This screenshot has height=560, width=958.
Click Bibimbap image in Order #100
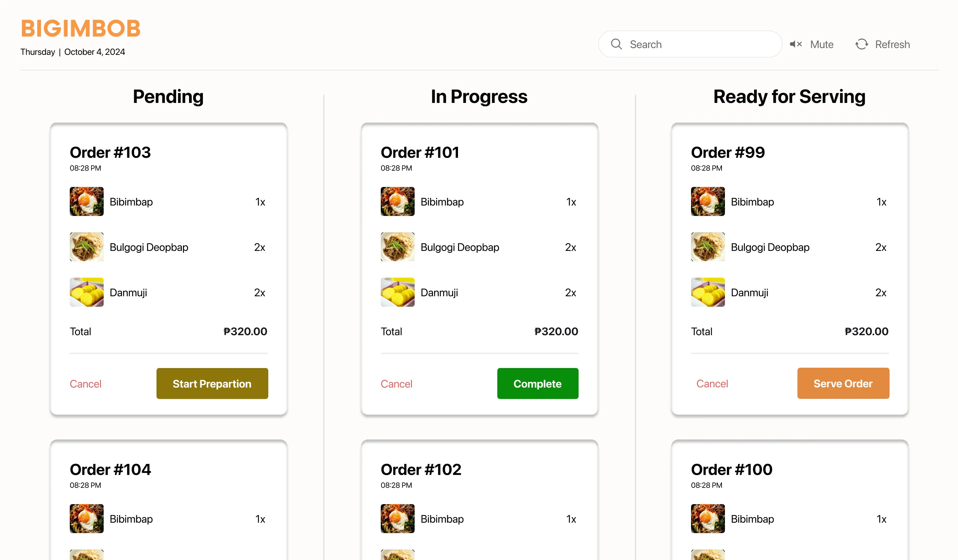tap(708, 519)
